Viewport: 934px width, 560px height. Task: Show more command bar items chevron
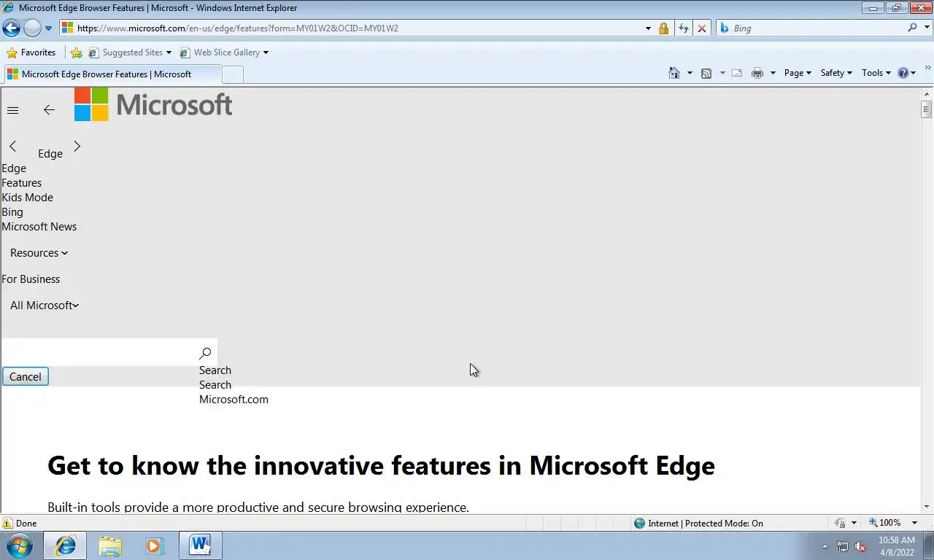pyautogui.click(x=928, y=68)
